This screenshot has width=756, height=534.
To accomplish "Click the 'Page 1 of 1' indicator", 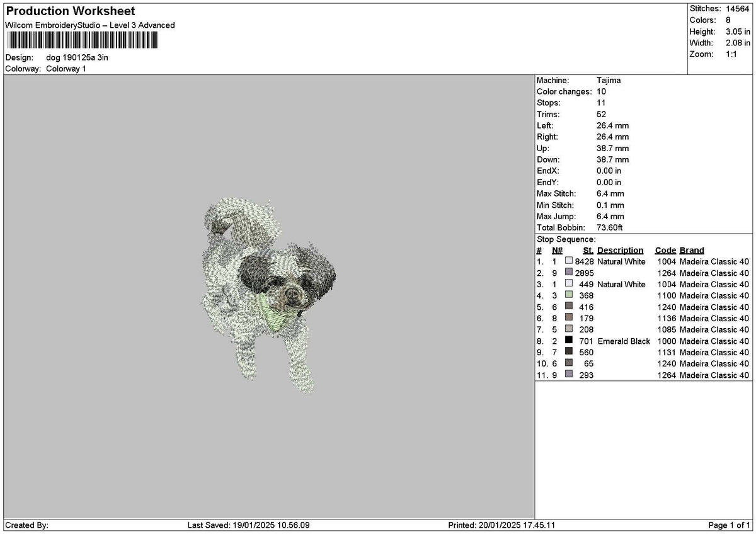I will tap(730, 525).
